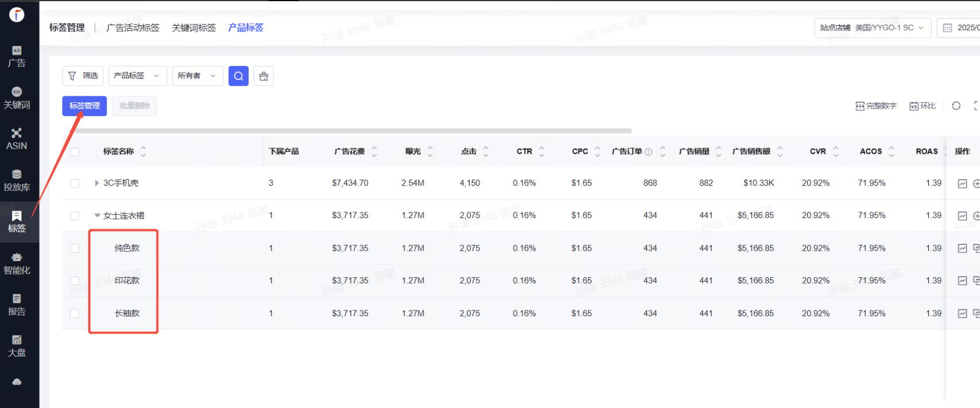Open 报告 reports in the sidebar
The width and height of the screenshot is (980, 408).
point(17,305)
